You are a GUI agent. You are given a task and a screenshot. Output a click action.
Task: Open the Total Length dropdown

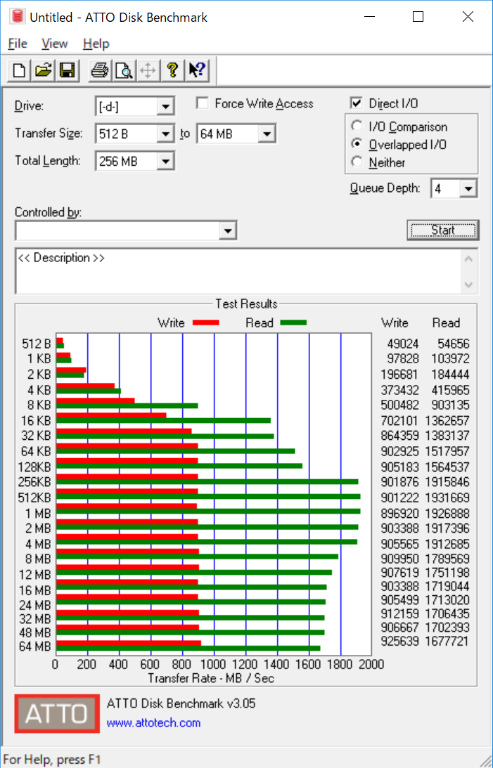pyautogui.click(x=165, y=161)
